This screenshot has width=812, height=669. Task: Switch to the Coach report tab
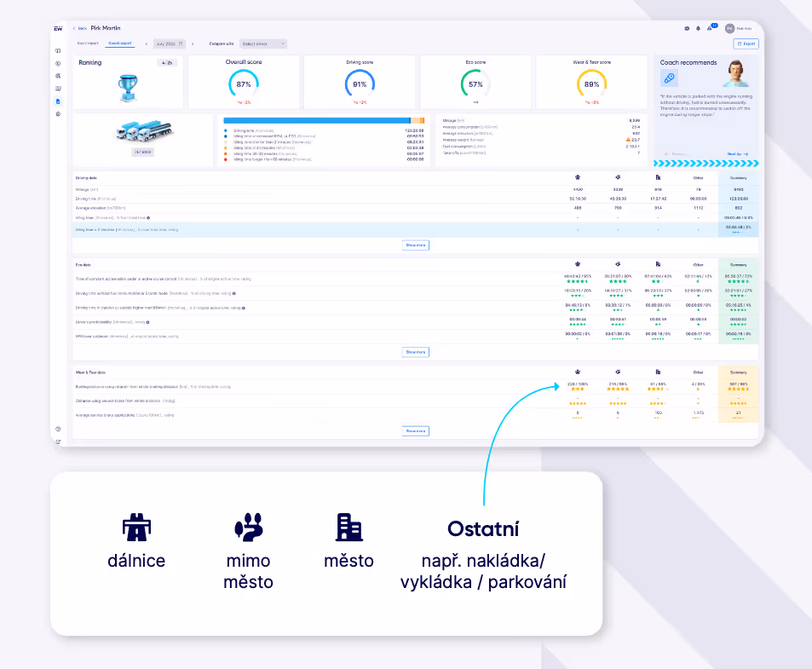[120, 43]
